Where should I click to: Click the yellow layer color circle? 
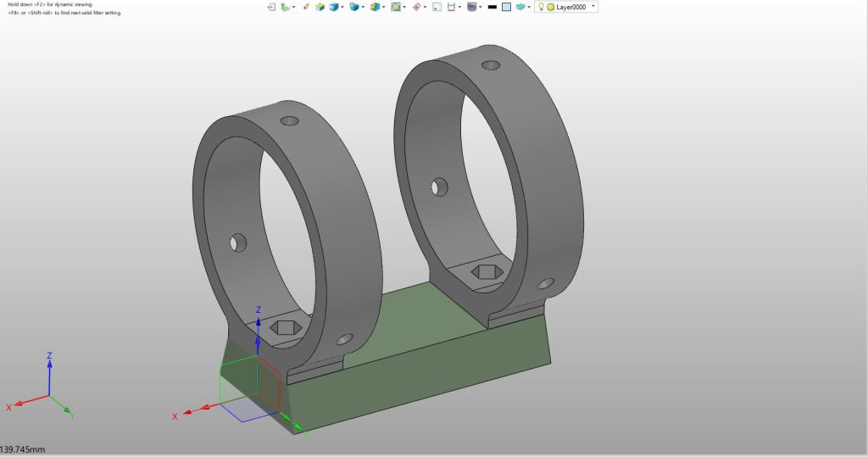(551, 7)
